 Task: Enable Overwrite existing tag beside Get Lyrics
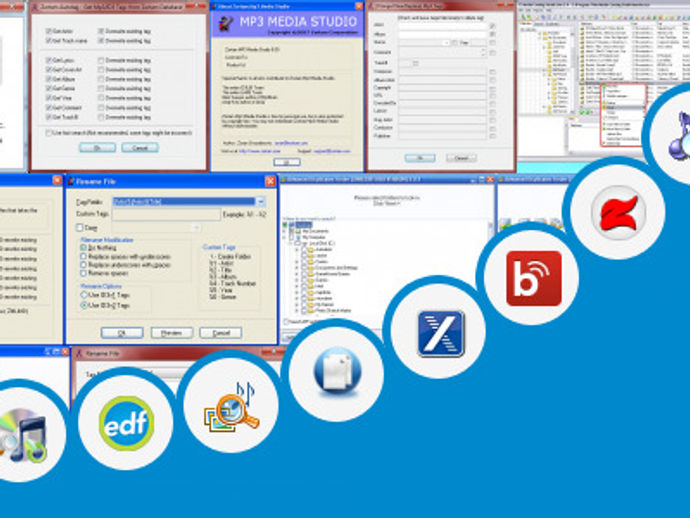[101, 60]
